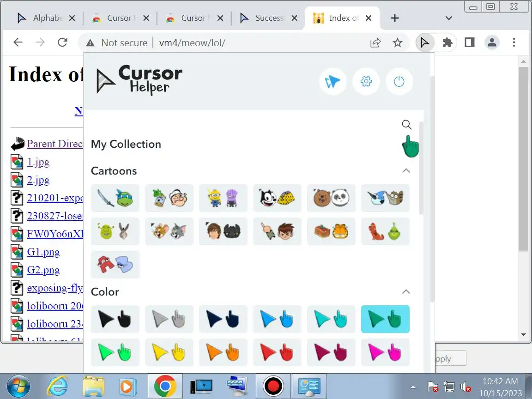532x399 pixels.
Task: Open the Chrome extensions puzzle menu
Action: [x=447, y=43]
